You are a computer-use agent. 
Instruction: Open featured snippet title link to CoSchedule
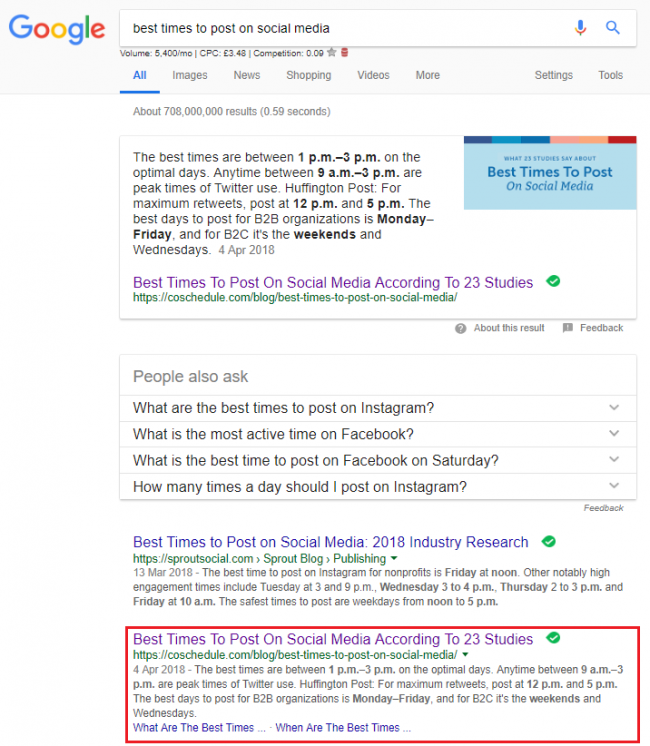[333, 282]
